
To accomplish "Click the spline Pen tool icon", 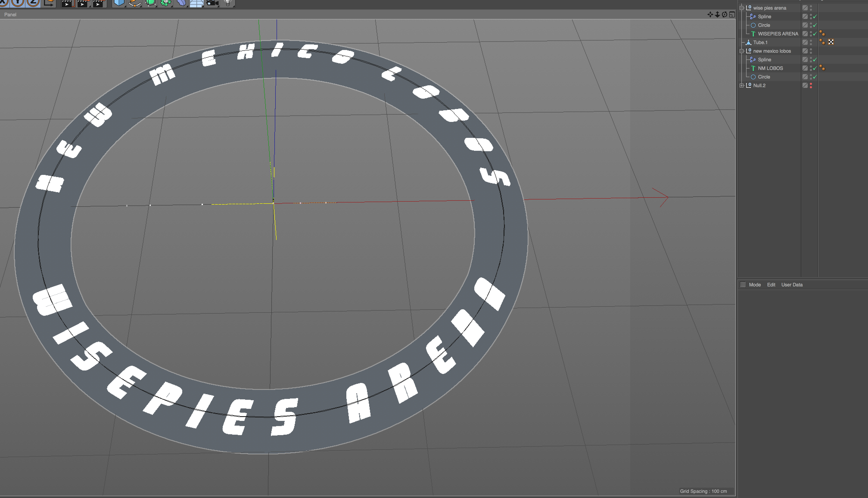I will point(134,3).
